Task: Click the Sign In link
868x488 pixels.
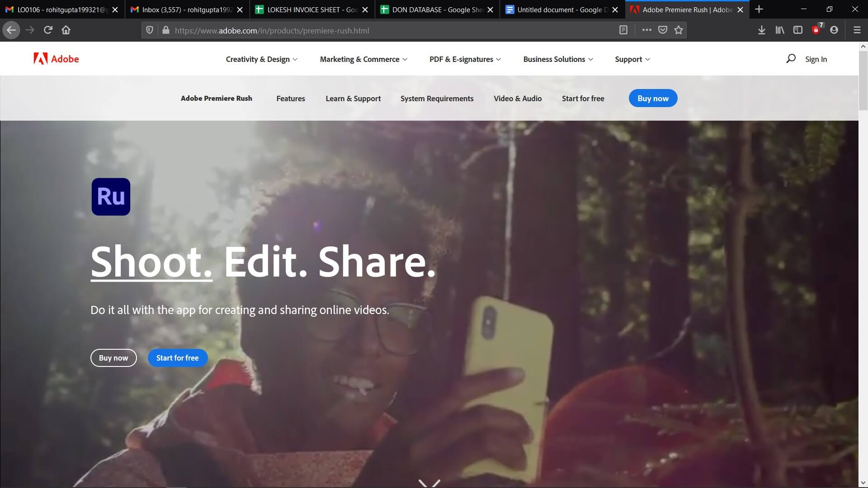Action: tap(816, 59)
